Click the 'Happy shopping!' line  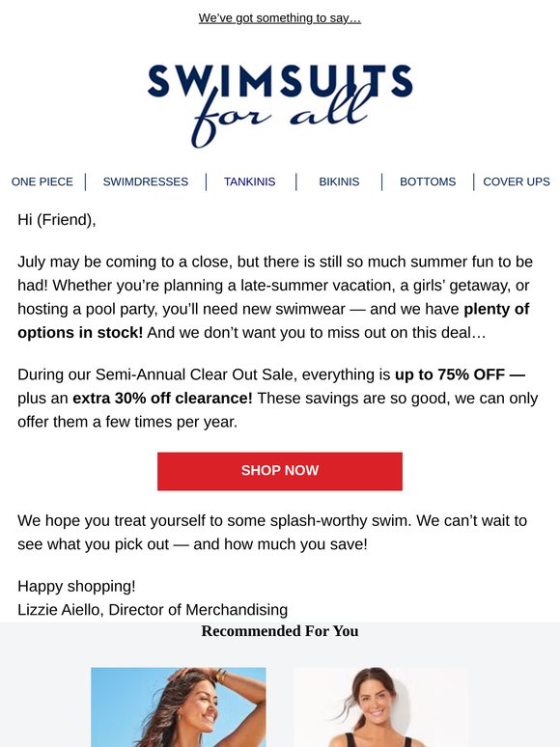[76, 586]
